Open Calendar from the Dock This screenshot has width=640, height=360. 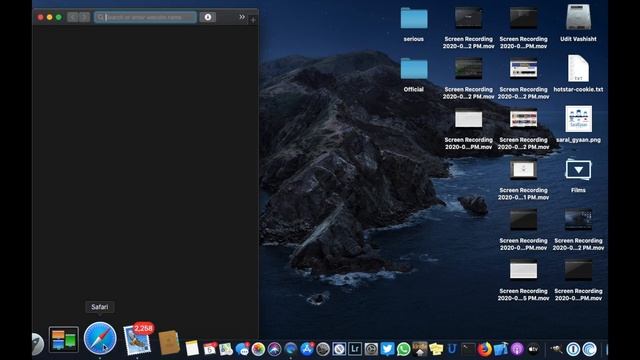210,349
